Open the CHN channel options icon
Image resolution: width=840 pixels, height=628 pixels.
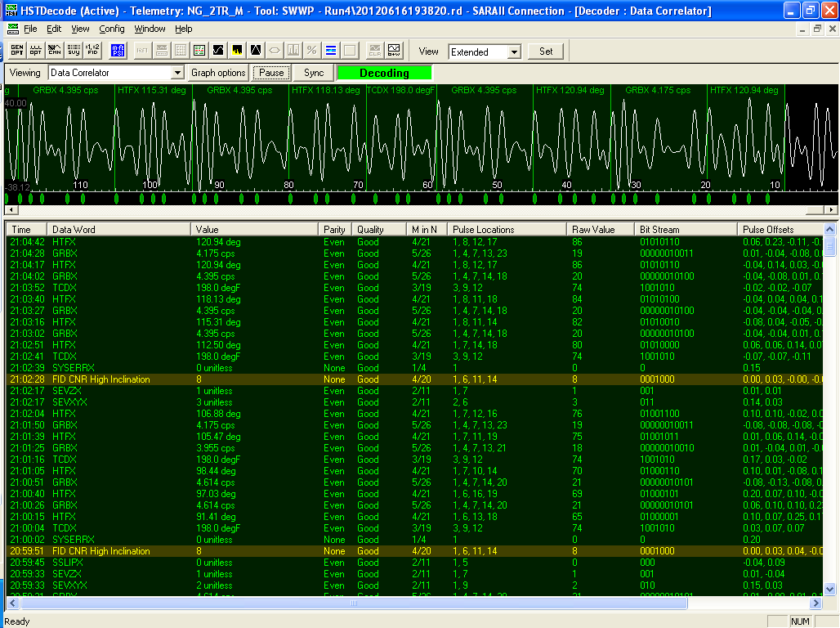click(x=54, y=51)
